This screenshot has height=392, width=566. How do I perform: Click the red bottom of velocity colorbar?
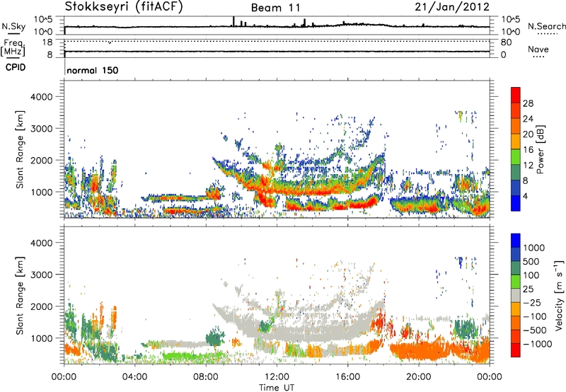coord(516,350)
